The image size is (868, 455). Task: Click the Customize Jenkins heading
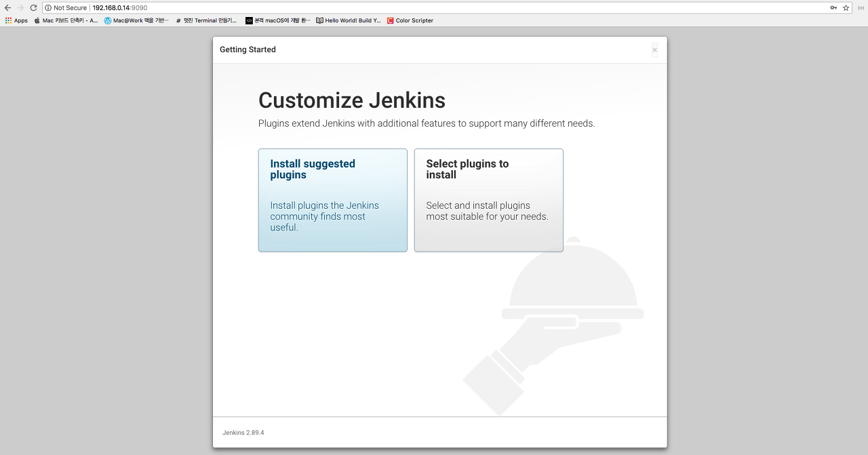click(351, 100)
